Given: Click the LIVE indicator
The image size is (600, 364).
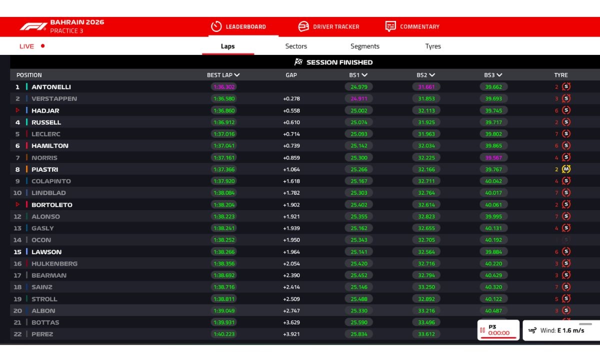Looking at the screenshot, I should click(x=32, y=46).
